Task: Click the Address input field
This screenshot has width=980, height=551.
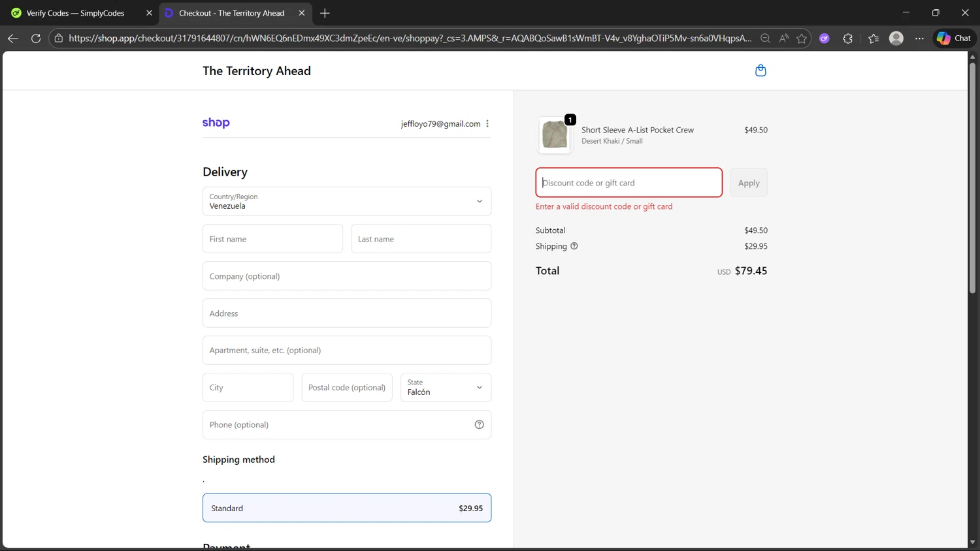Action: click(347, 313)
